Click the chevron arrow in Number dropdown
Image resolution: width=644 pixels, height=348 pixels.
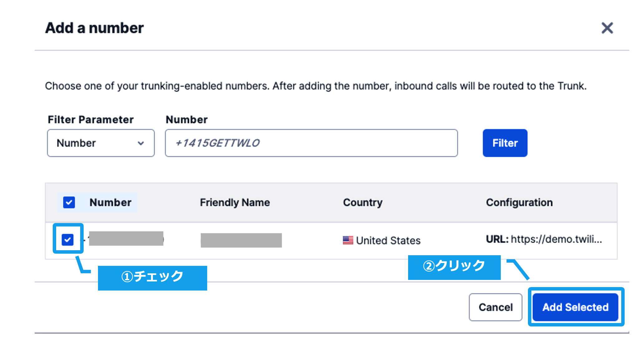[141, 143]
